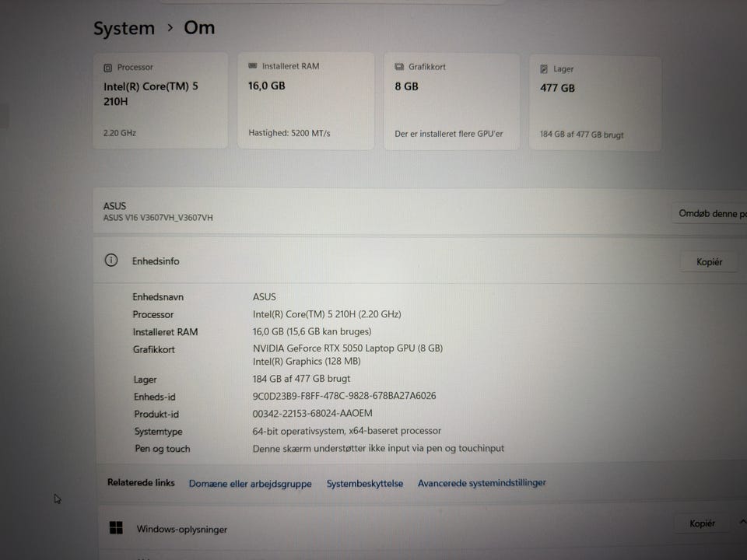Open the Lager storage card
The image size is (747, 560).
point(595,103)
